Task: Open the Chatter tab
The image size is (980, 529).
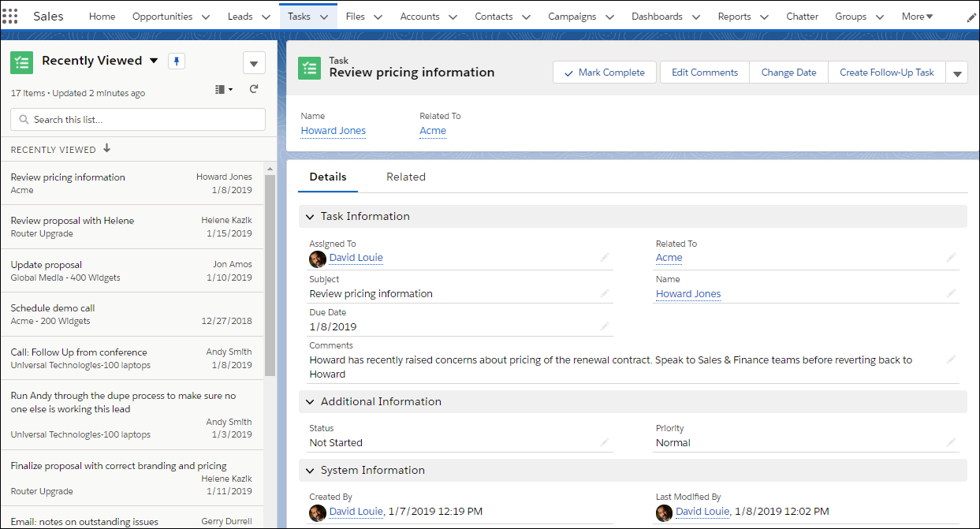Action: pyautogui.click(x=803, y=17)
